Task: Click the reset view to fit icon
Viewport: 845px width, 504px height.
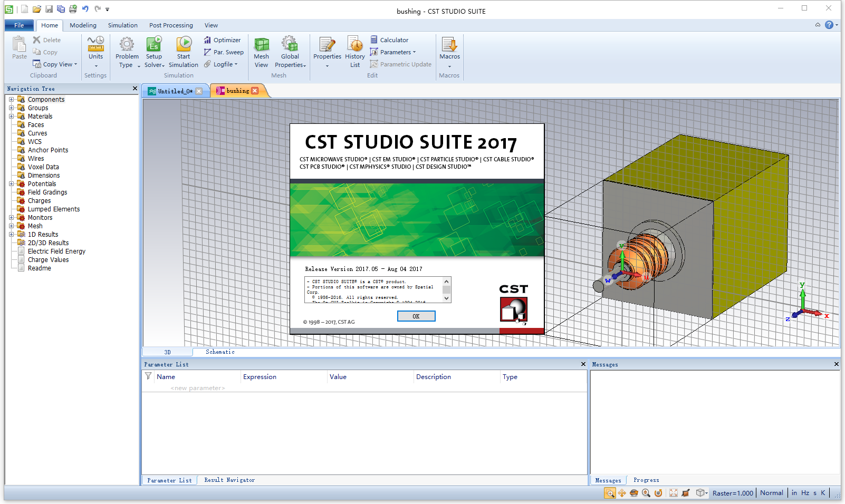Action: (x=674, y=493)
